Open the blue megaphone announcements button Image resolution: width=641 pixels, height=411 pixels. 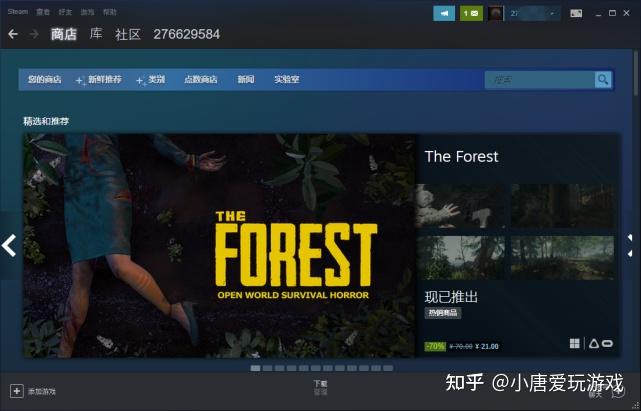pos(444,13)
